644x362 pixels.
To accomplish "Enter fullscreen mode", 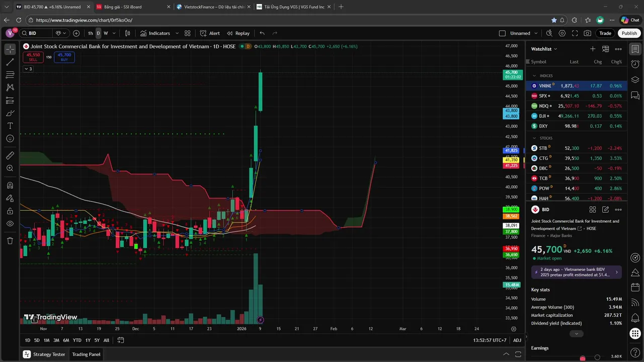I will pyautogui.click(x=575, y=33).
